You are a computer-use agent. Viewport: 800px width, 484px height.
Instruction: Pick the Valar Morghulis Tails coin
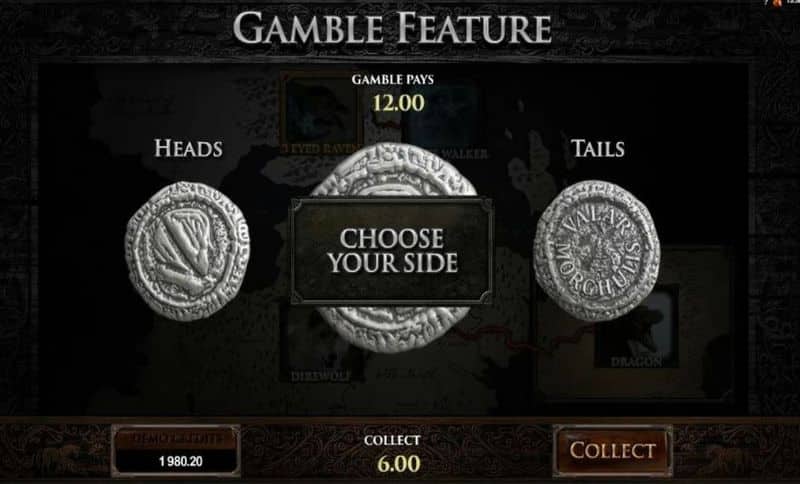coord(596,250)
